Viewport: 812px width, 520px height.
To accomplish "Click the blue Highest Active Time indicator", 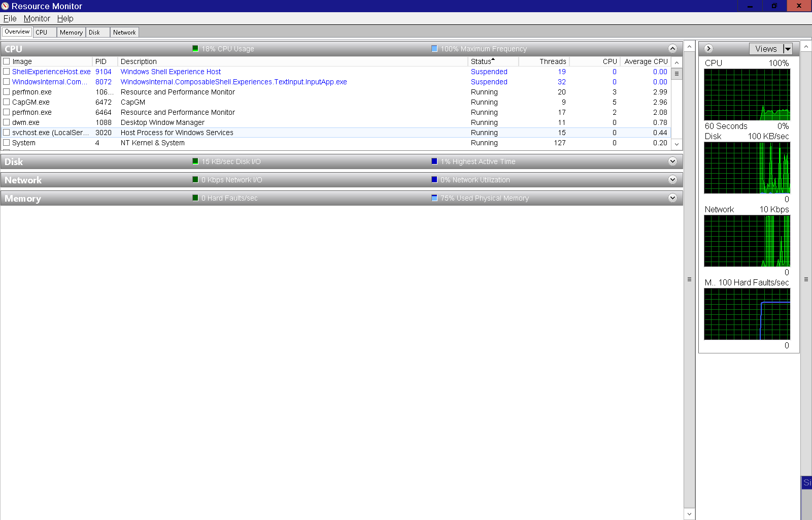I will [x=434, y=161].
